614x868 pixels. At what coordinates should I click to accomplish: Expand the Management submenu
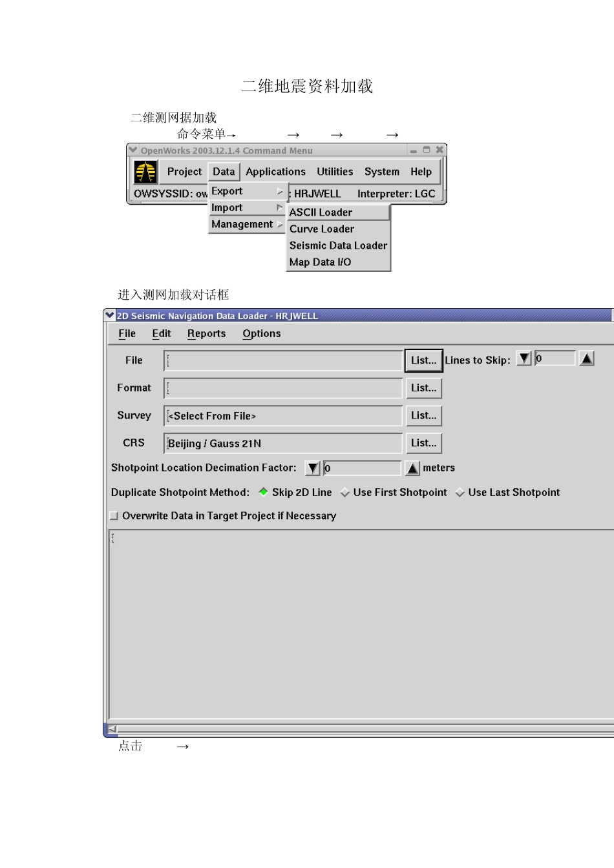246,224
